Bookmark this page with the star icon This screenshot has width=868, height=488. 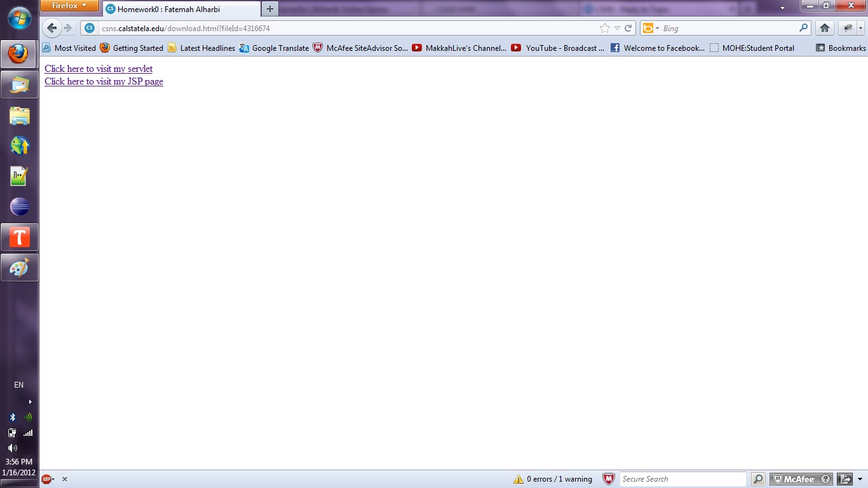pos(604,28)
